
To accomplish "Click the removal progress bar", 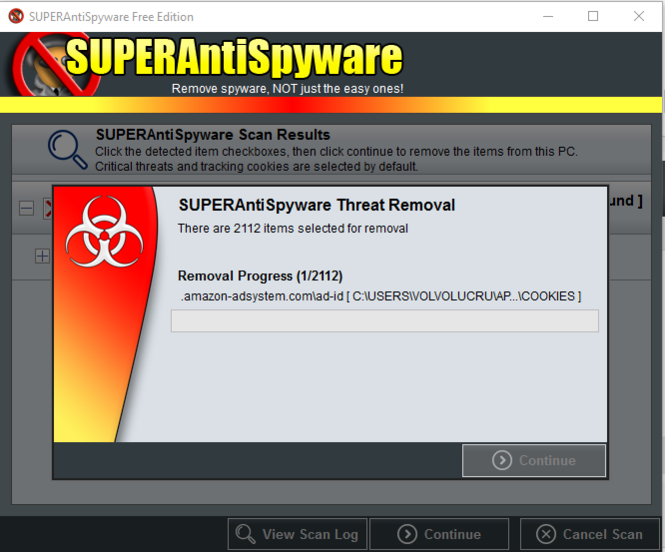I will [x=385, y=321].
